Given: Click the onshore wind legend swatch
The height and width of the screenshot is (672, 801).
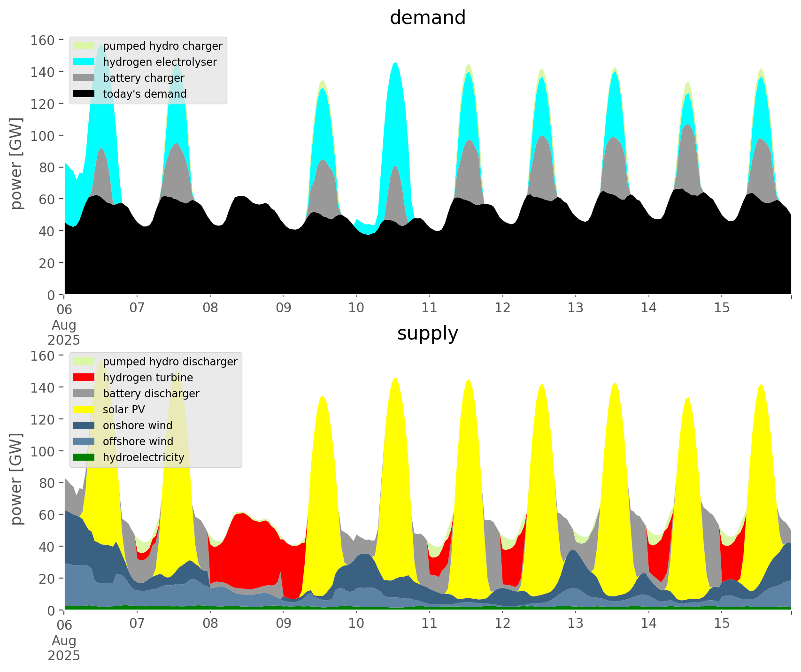Looking at the screenshot, I should 84,425.
